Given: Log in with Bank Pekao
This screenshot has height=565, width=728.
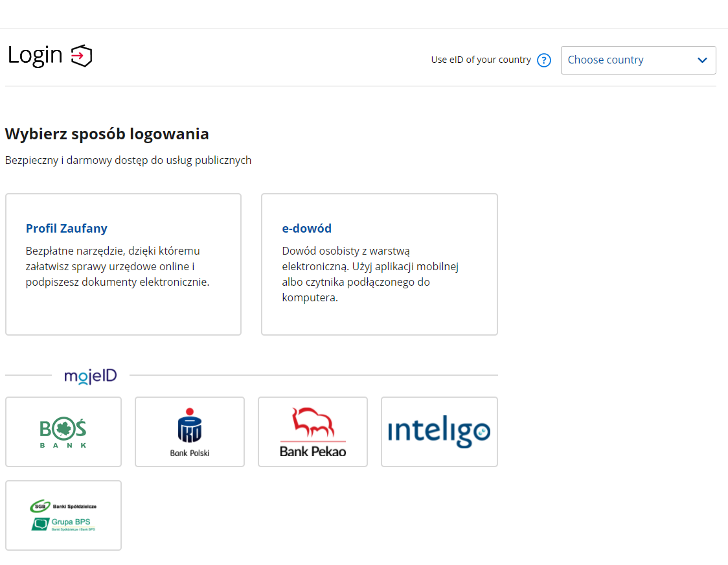Looking at the screenshot, I should click(x=312, y=432).
